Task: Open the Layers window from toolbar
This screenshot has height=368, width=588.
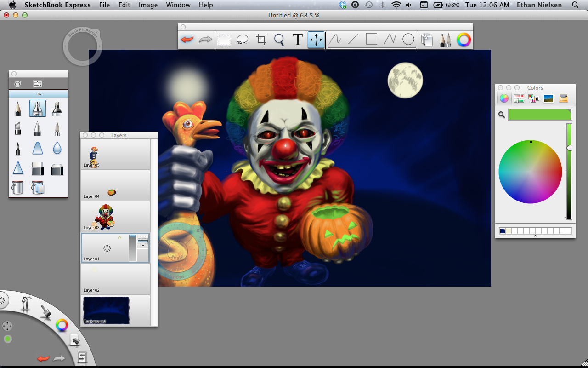Action: pos(427,40)
